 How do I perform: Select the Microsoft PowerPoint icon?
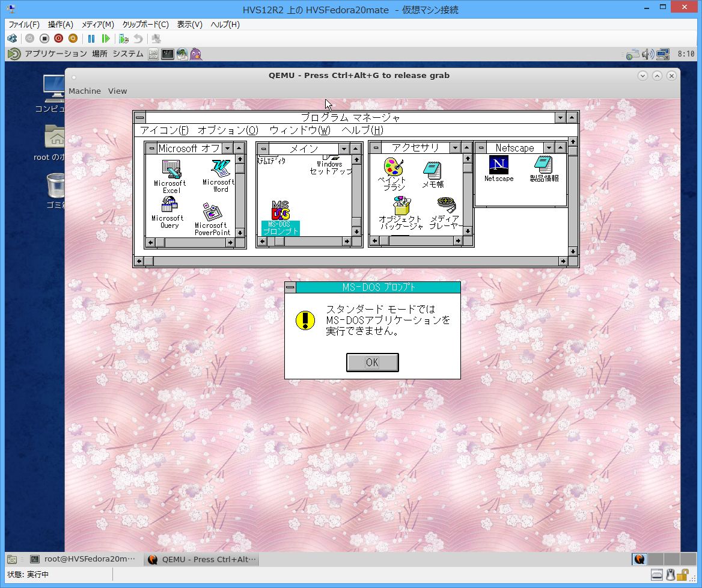pyautogui.click(x=212, y=219)
